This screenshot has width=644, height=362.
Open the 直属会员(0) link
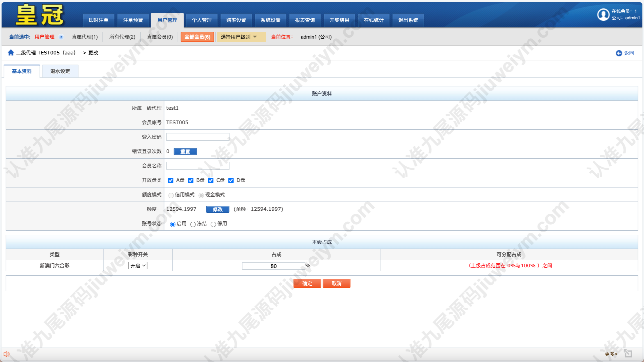pyautogui.click(x=160, y=37)
